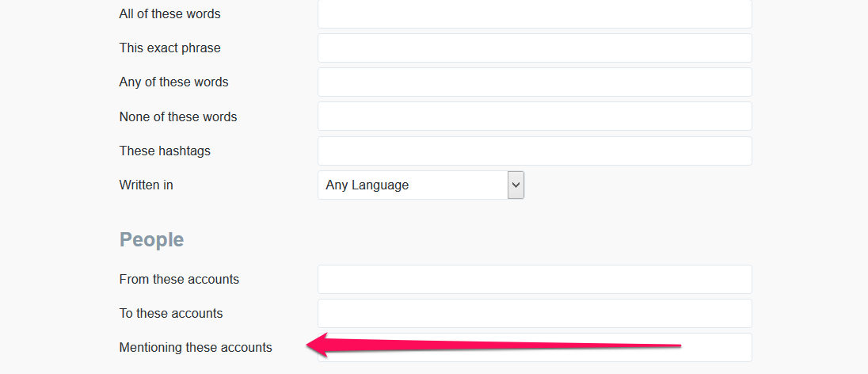This screenshot has height=374, width=868.
Task: Click the 'Any Language' combo box text
Action: [x=367, y=185]
